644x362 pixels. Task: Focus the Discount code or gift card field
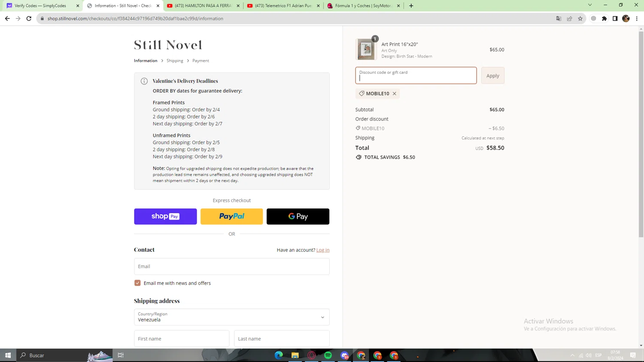click(416, 75)
